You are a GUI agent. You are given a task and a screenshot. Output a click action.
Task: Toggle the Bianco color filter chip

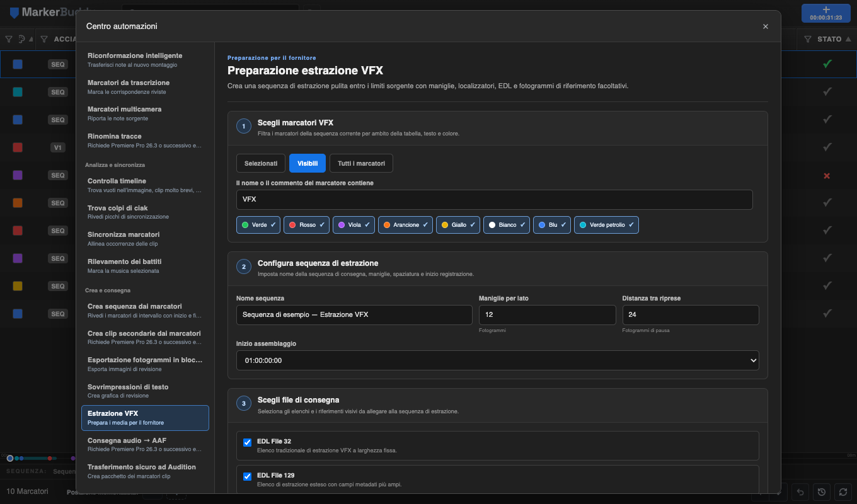(x=507, y=225)
